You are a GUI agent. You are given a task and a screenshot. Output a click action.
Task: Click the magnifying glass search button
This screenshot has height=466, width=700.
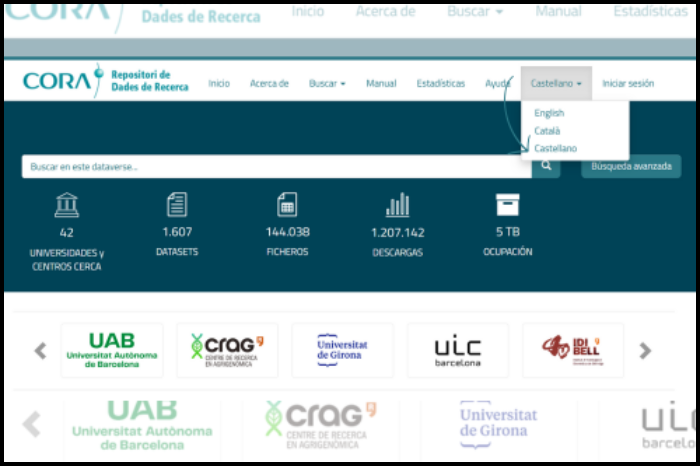point(546,166)
